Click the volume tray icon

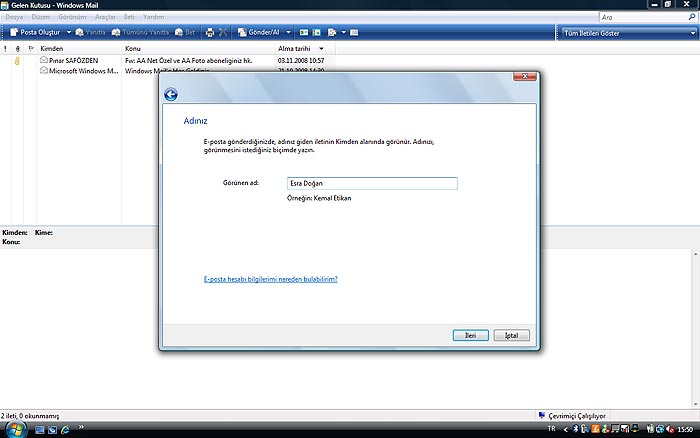click(670, 429)
